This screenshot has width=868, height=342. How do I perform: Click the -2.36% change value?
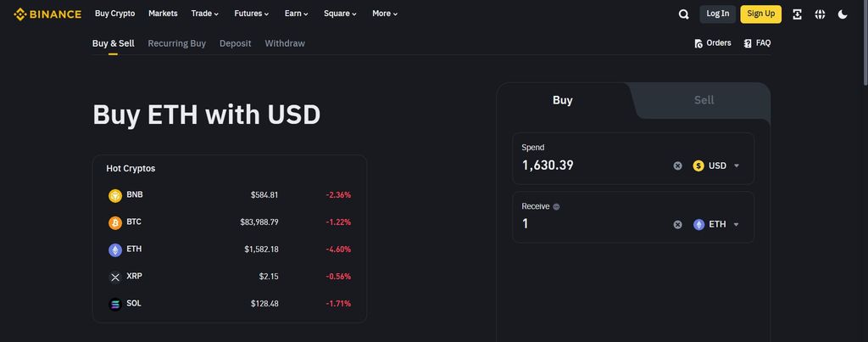coord(338,195)
